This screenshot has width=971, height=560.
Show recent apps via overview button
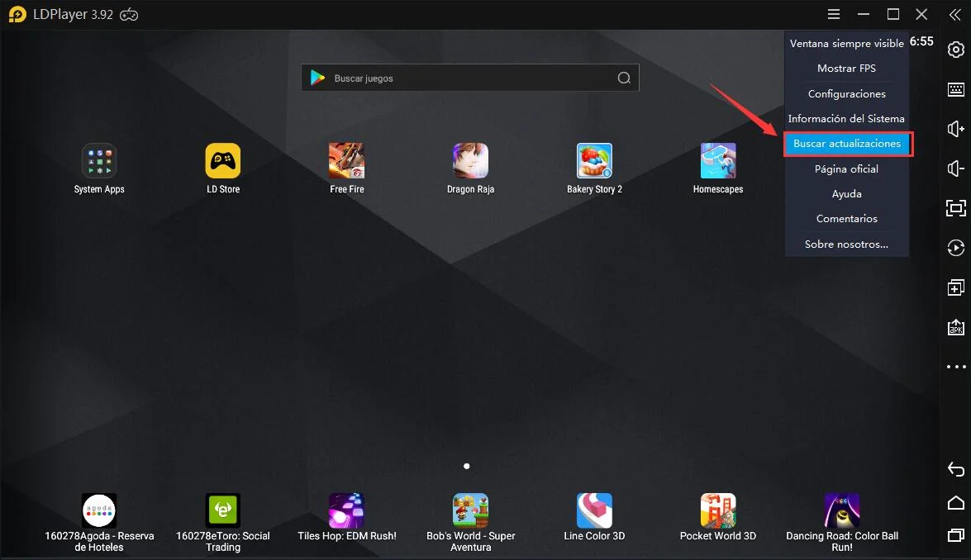(955, 535)
